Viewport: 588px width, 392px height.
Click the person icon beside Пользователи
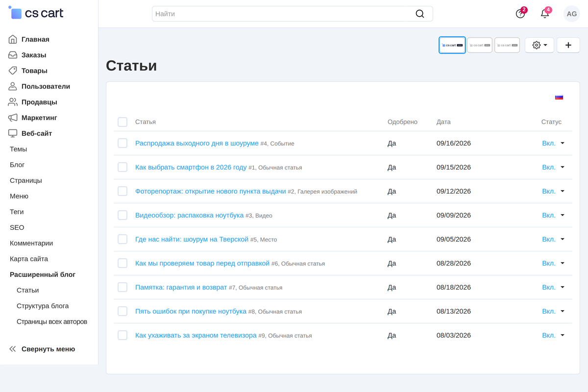(13, 86)
